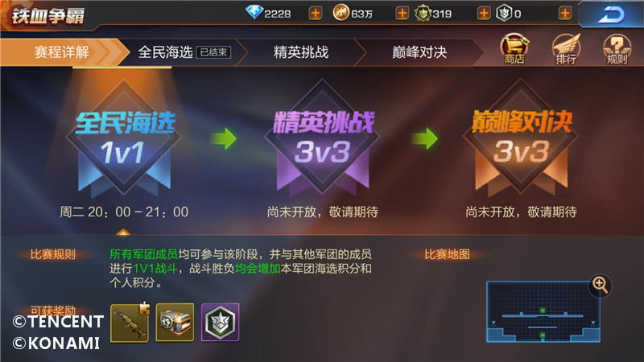Add diamonds with plus next to 2228
Image resolution: width=644 pixels, height=362 pixels.
click(316, 14)
